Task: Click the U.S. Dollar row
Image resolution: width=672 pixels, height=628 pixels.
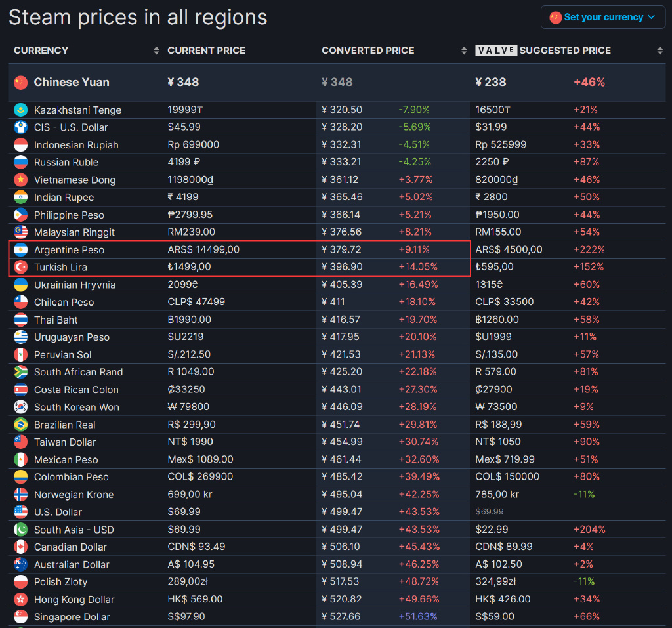Action: (x=58, y=512)
